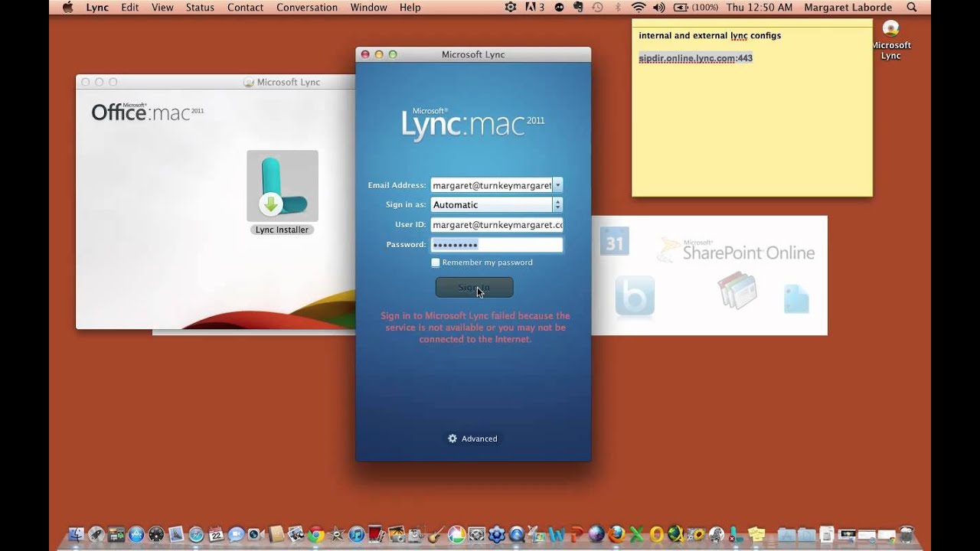Screen dimensions: 980x551
Task: Open the Trash in the Dock
Action: point(906,535)
